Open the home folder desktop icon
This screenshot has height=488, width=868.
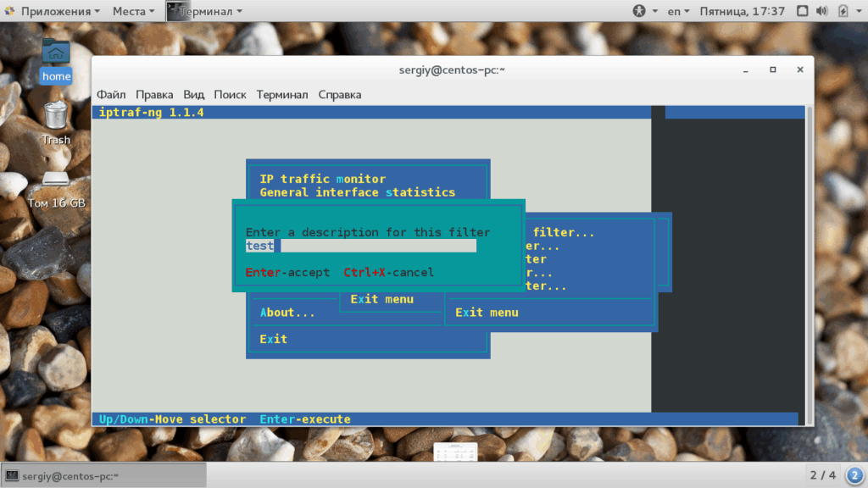point(56,60)
